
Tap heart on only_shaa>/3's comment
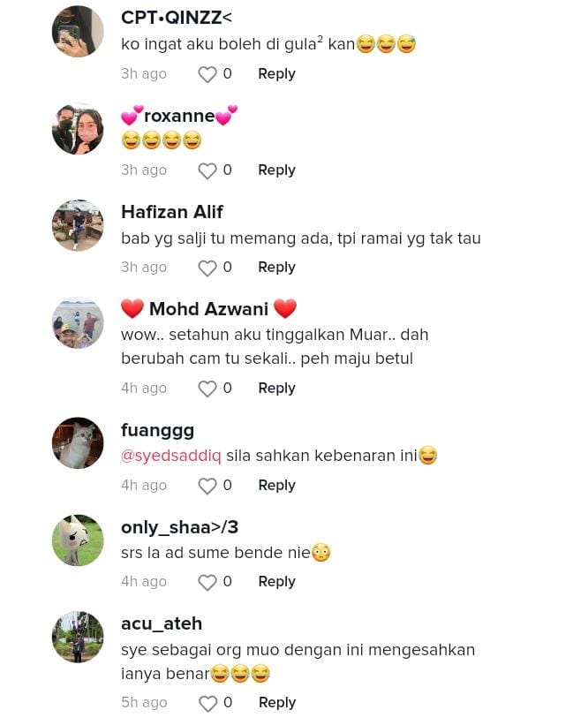pyautogui.click(x=207, y=582)
